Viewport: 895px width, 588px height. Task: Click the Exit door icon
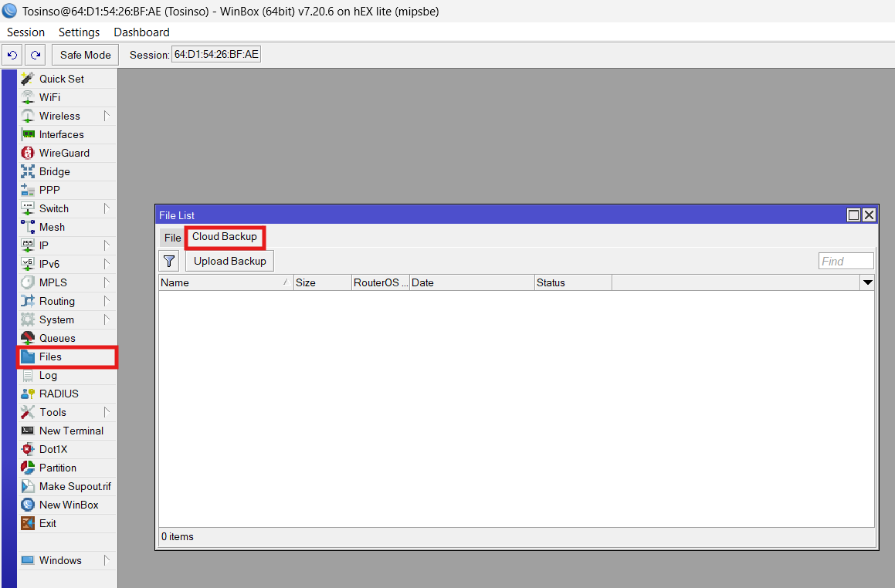(x=27, y=523)
